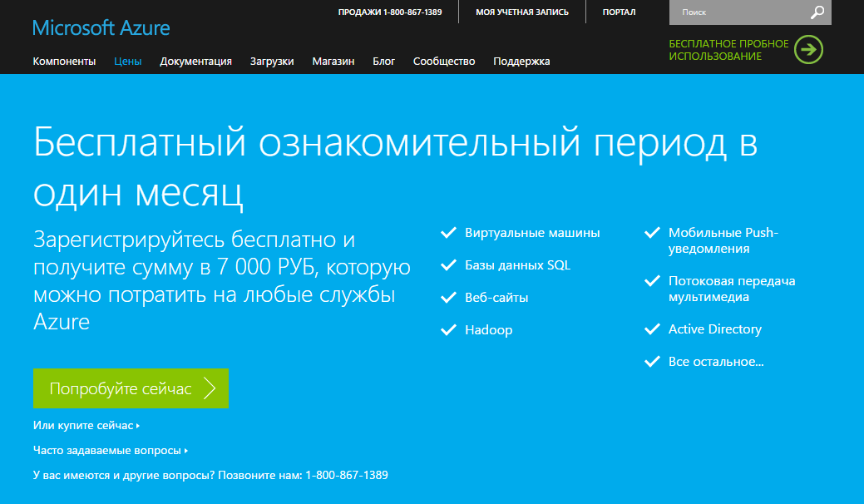Open Моя учетная запись
This screenshot has height=504, width=864.
(x=522, y=12)
